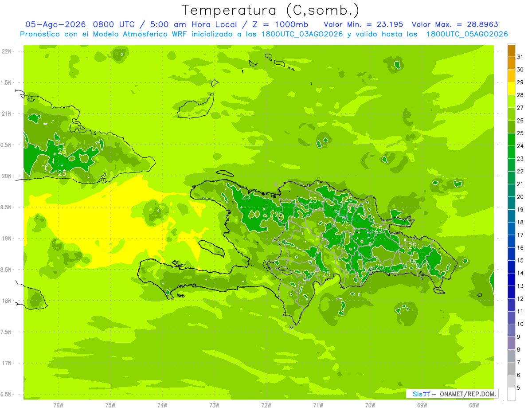This screenshot has width=532, height=411.
Task: Click the "5:00 am Hora Local" text
Action: 195,24
